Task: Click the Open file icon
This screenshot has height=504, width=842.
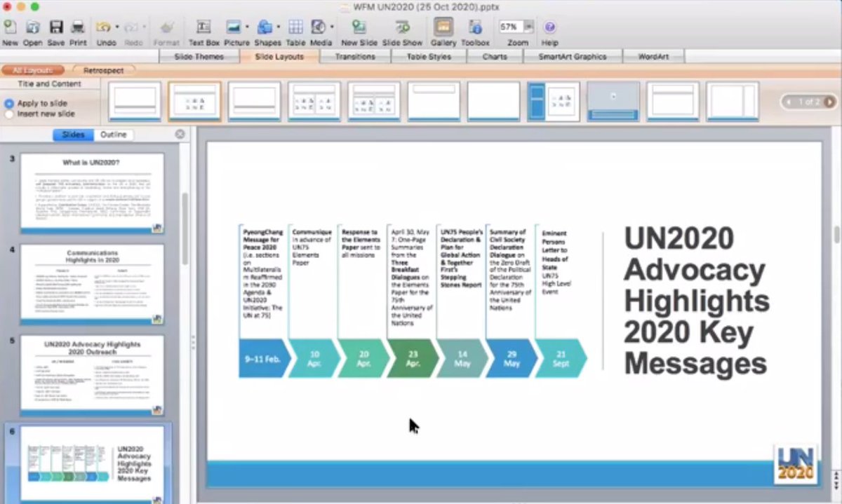Action: coord(32,27)
